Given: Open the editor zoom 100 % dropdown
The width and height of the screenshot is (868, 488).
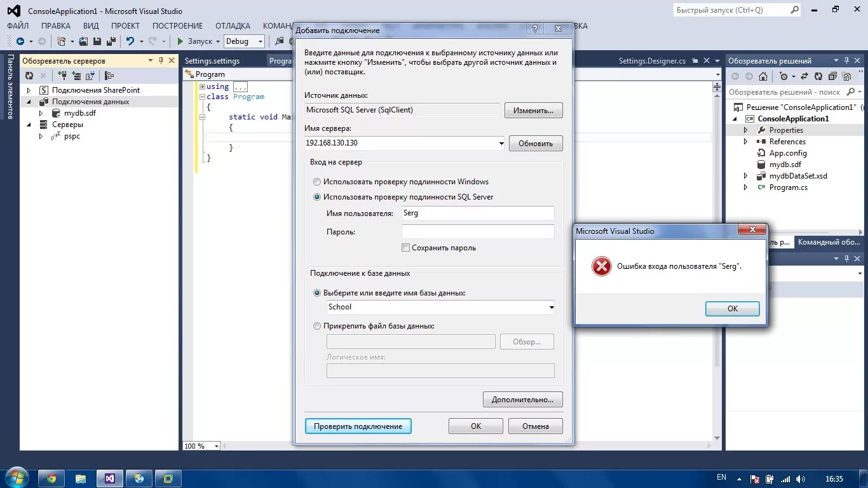Looking at the screenshot, I should coord(216,446).
